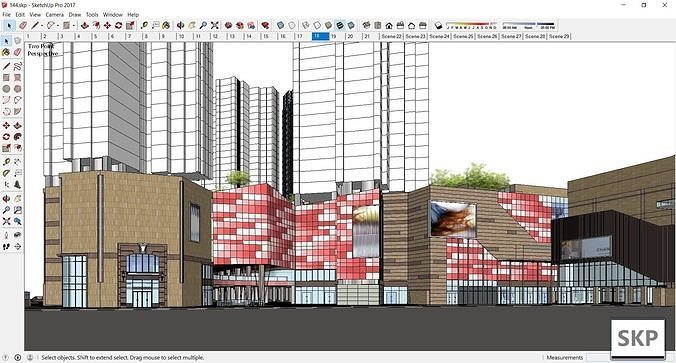Switch to scene tab 10

[185, 37]
